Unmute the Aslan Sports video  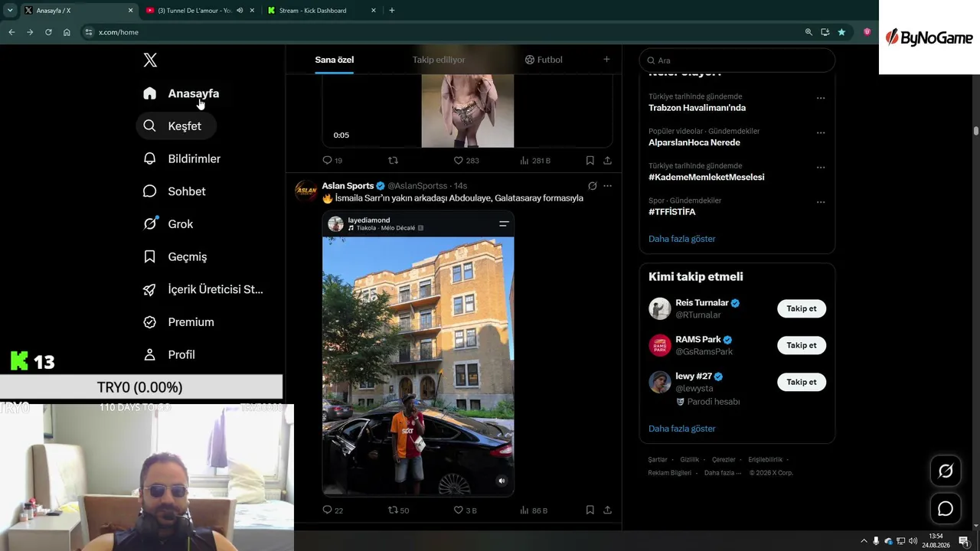[x=501, y=481]
